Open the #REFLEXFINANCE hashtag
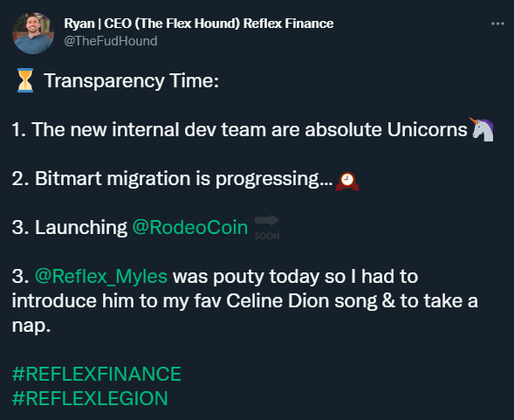Viewport: 514px width, 420px height. coord(97,374)
